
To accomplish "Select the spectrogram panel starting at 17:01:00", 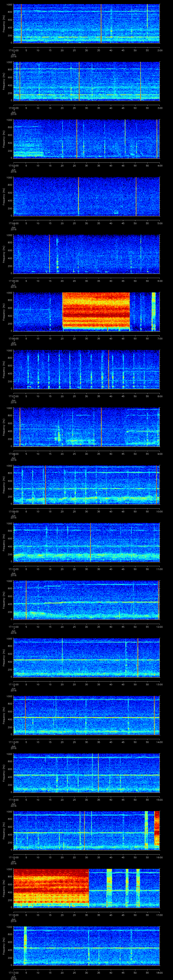I will pyautogui.click(x=86, y=24).
